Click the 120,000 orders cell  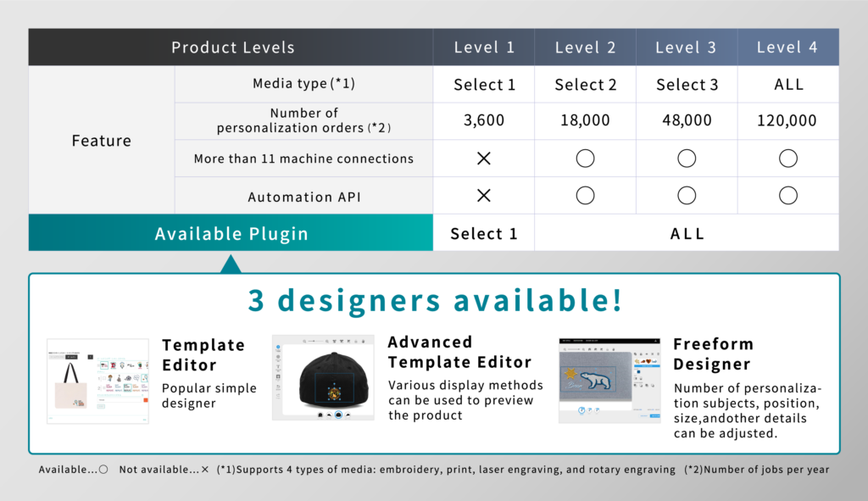pos(787,121)
